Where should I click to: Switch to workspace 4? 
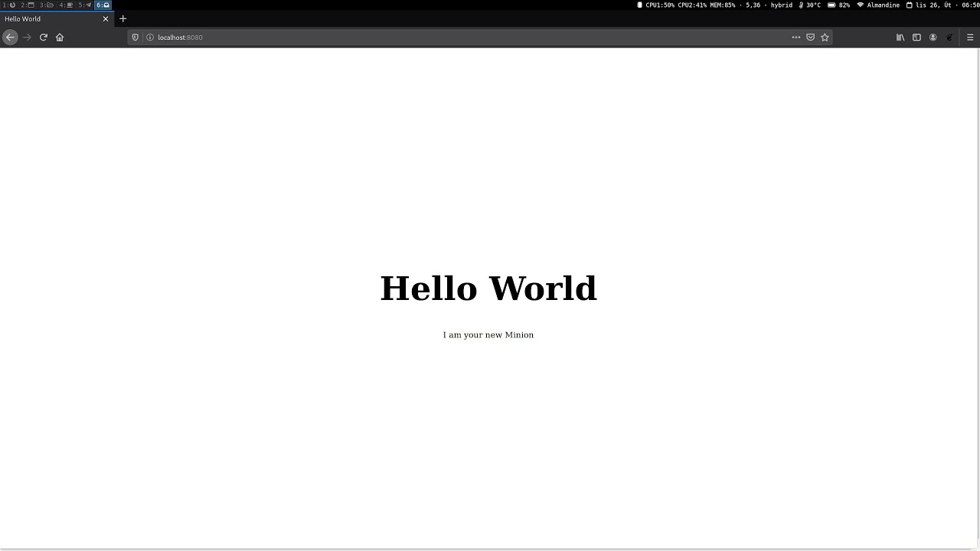coord(66,5)
